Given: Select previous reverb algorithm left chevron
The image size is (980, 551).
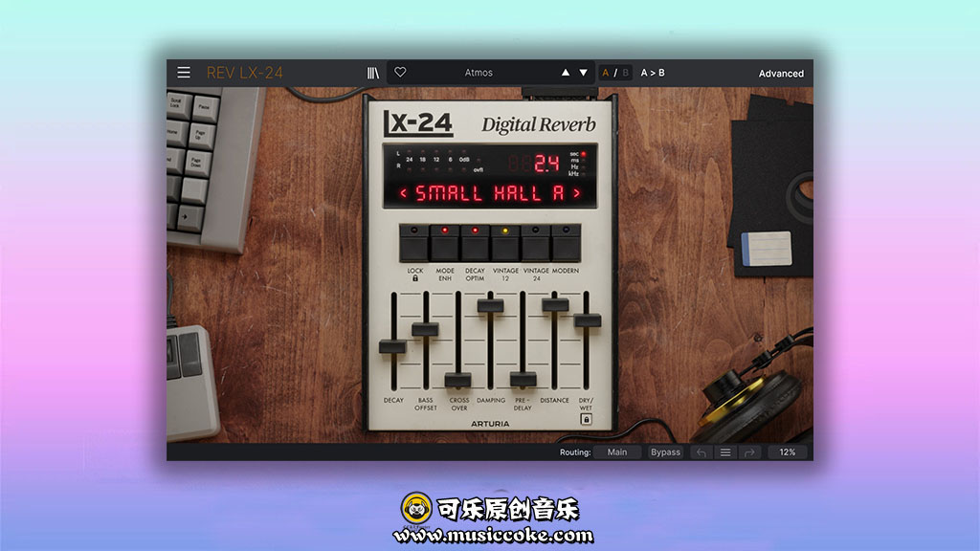Looking at the screenshot, I should 403,193.
